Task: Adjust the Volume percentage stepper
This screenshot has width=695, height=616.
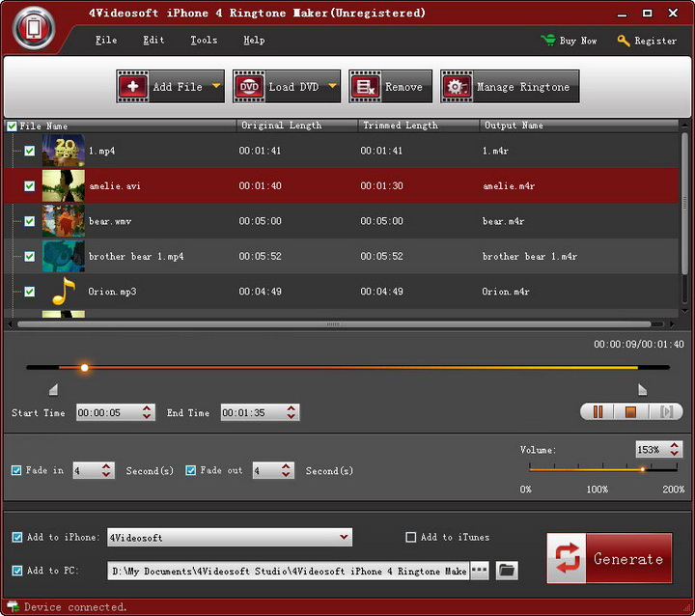Action: 674,449
